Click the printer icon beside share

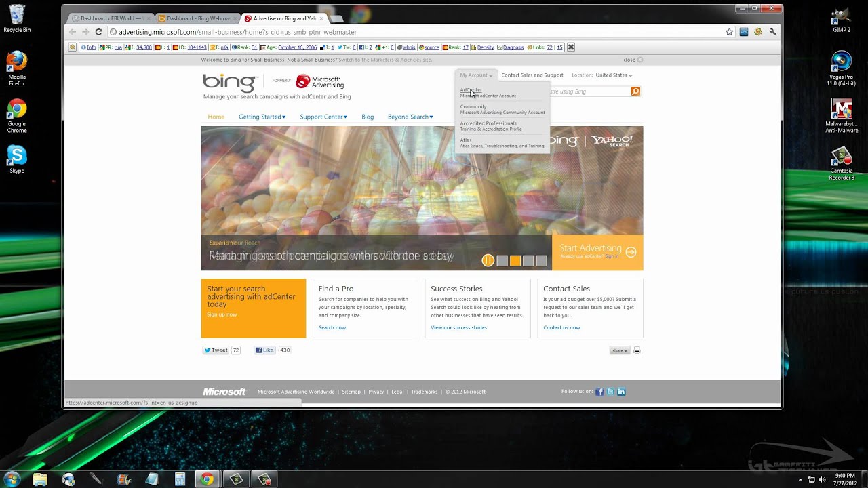(x=637, y=350)
